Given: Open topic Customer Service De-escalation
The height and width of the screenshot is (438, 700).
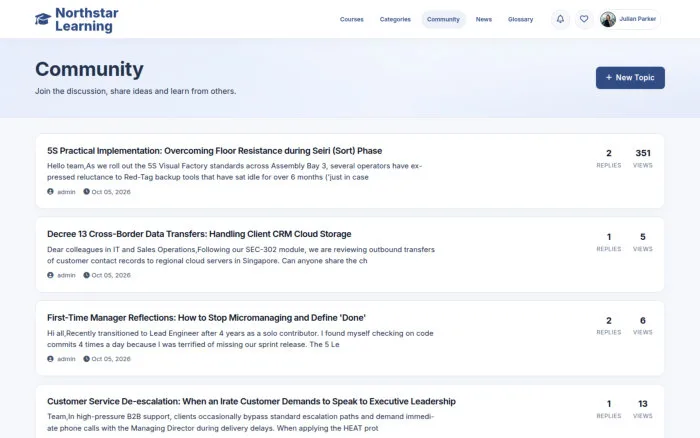Looking at the screenshot, I should pyautogui.click(x=251, y=401).
